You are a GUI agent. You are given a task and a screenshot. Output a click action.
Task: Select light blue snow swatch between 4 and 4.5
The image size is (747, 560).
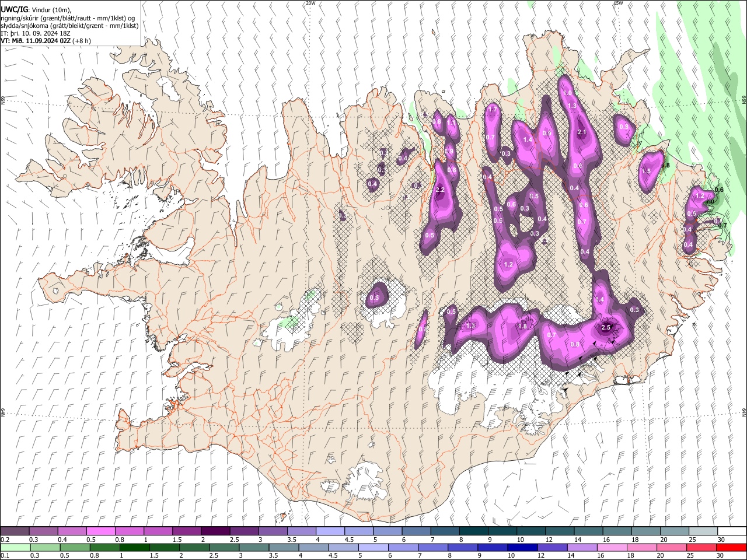330,531
